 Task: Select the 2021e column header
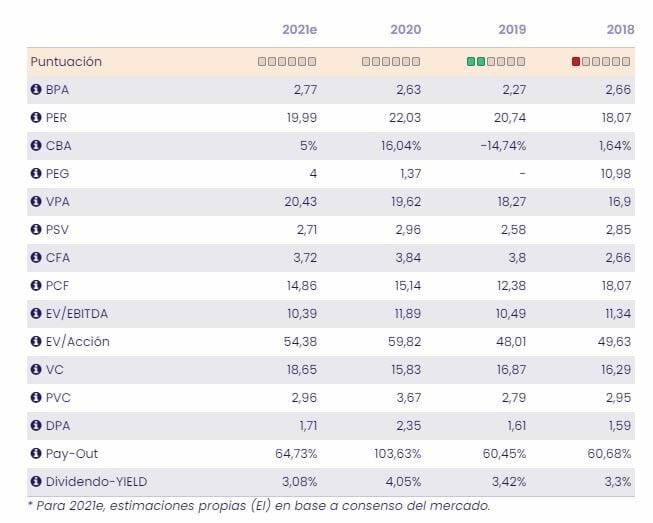297,30
